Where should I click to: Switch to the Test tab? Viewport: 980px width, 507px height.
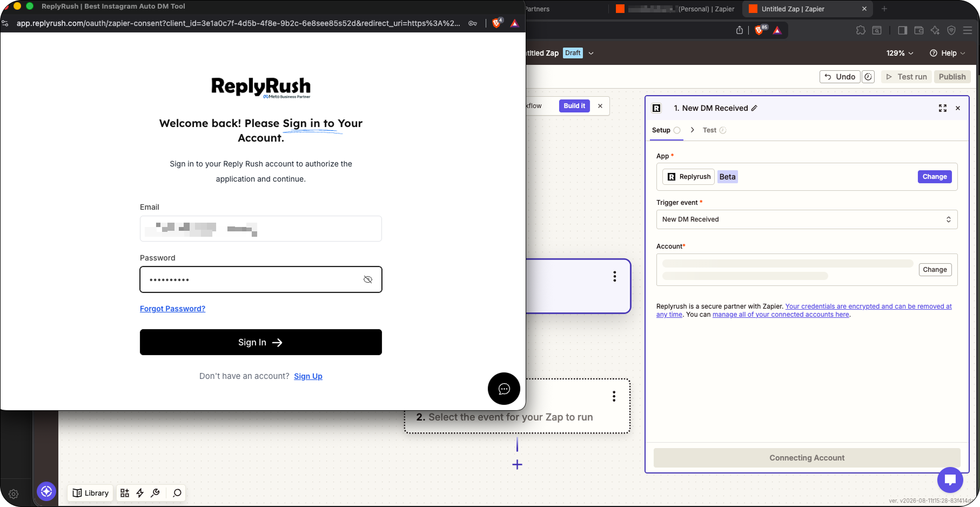pos(714,130)
